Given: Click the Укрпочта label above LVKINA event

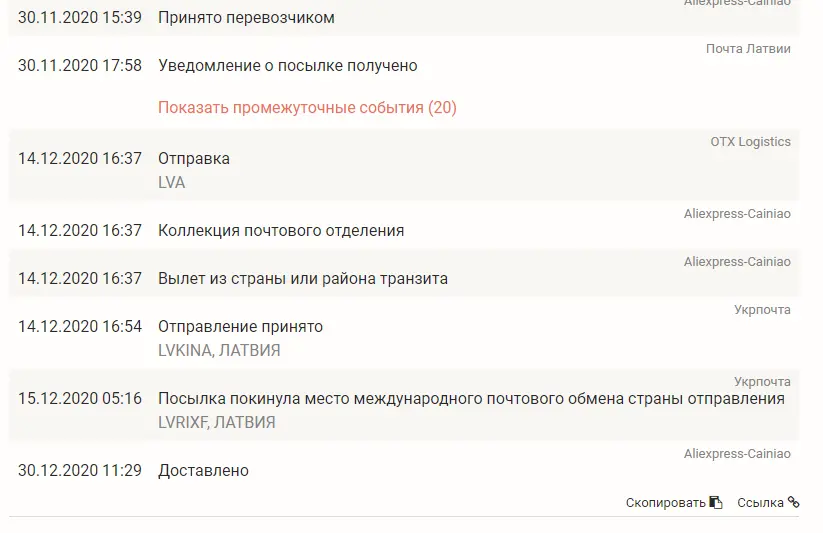Looking at the screenshot, I should point(762,310).
